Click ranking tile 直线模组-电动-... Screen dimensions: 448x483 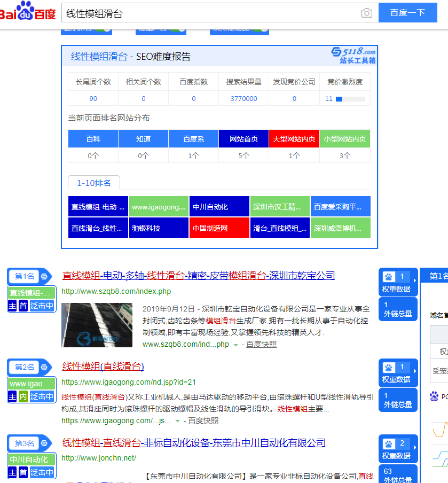(x=98, y=206)
